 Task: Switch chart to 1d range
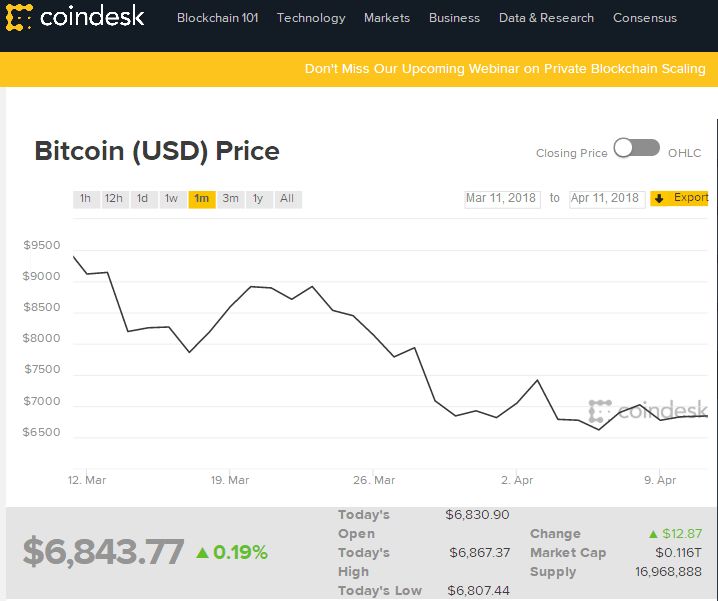point(143,199)
